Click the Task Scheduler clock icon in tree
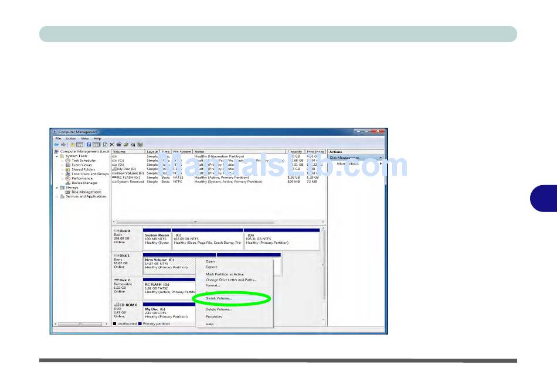 tap(68, 161)
